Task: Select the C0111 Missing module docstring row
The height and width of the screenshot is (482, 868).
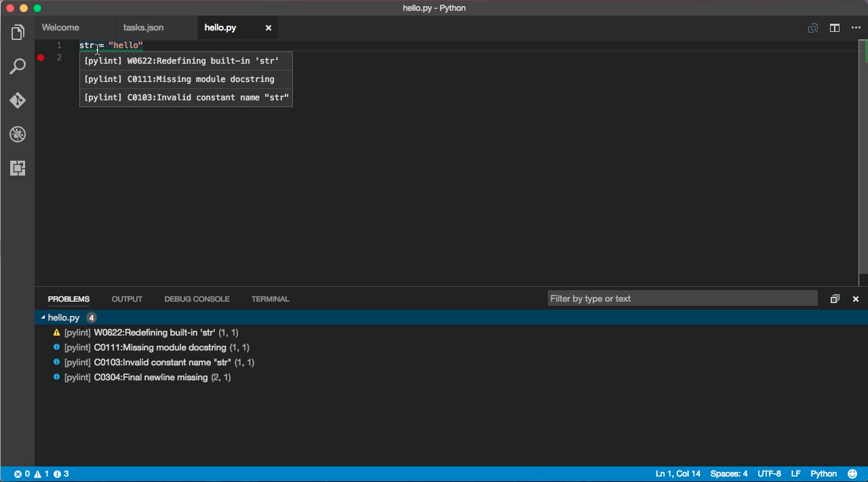Action: click(451, 347)
